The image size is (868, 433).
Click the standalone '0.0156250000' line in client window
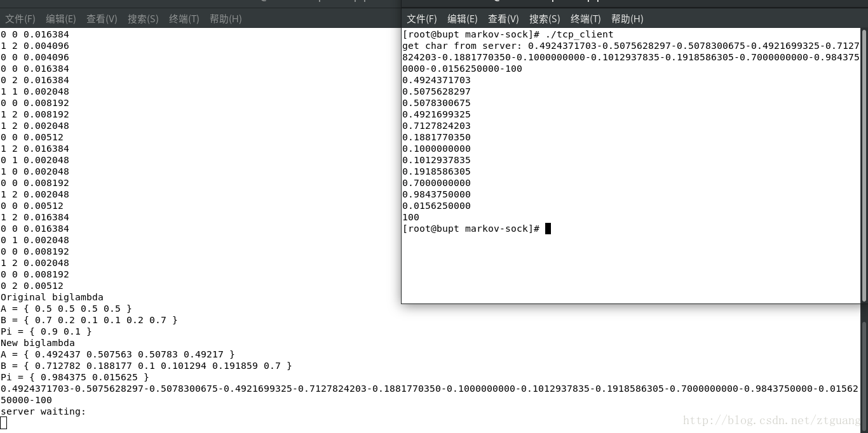(437, 206)
